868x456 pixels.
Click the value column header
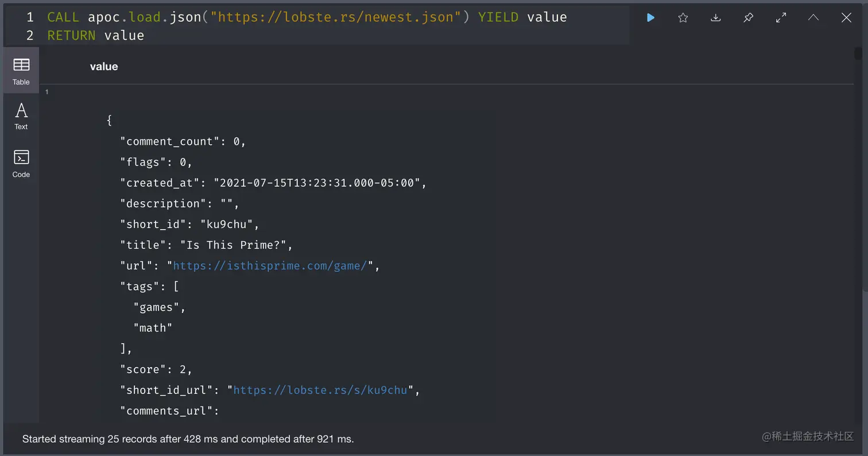coord(104,67)
